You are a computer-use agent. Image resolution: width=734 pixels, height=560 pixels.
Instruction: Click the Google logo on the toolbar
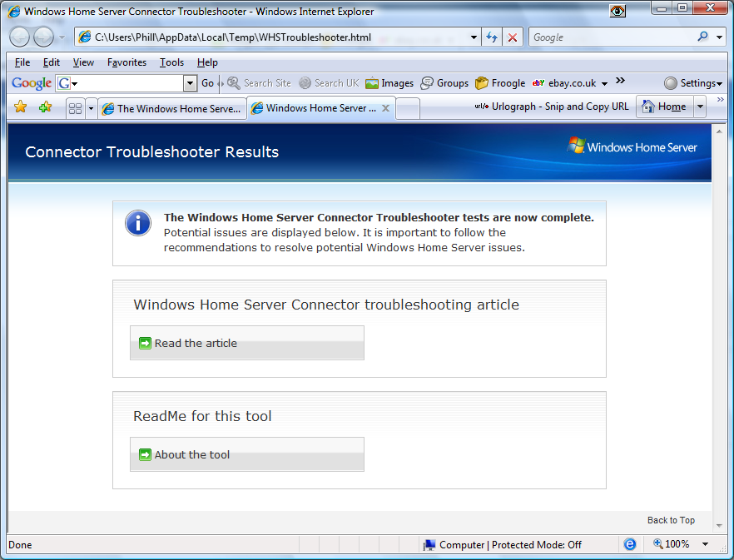click(x=32, y=83)
